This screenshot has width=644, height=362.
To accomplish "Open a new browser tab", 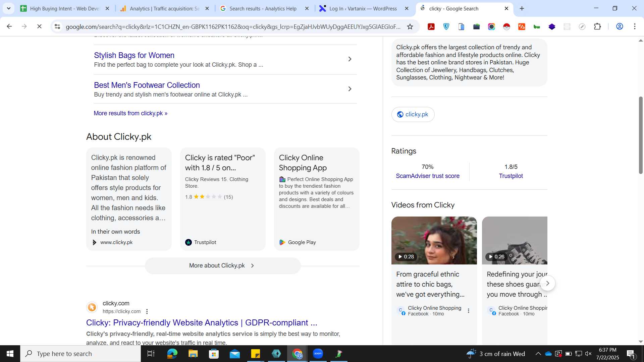I will 522,8.
